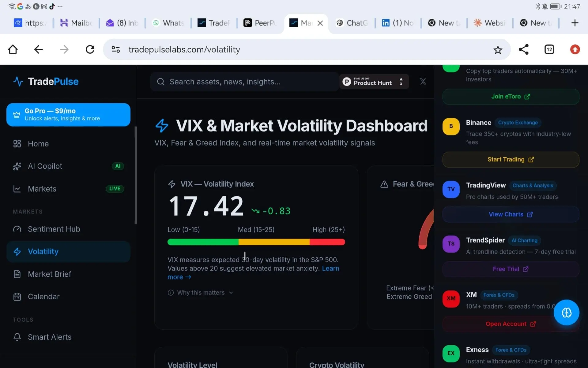
Task: Click the lightning bolt dashboard icon
Action: (x=162, y=126)
